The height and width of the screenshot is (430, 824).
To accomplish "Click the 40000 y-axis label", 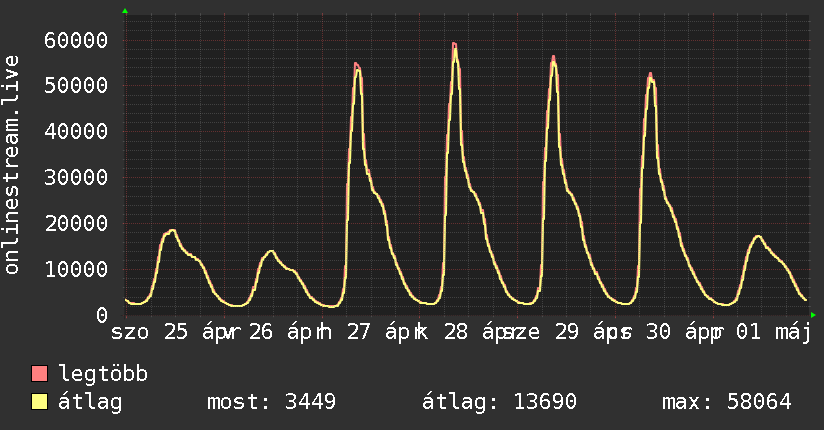I will pyautogui.click(x=76, y=131).
